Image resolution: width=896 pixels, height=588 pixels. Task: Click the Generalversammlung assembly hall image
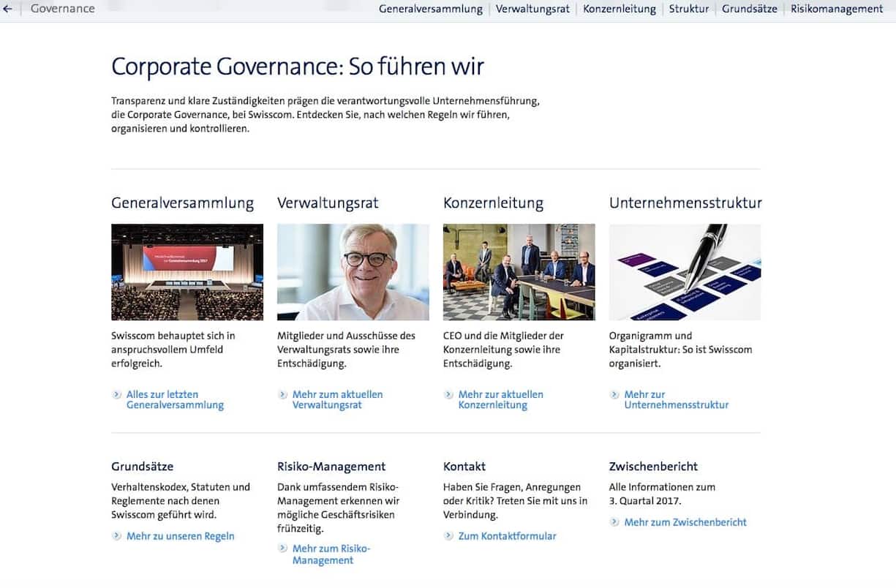coord(187,271)
